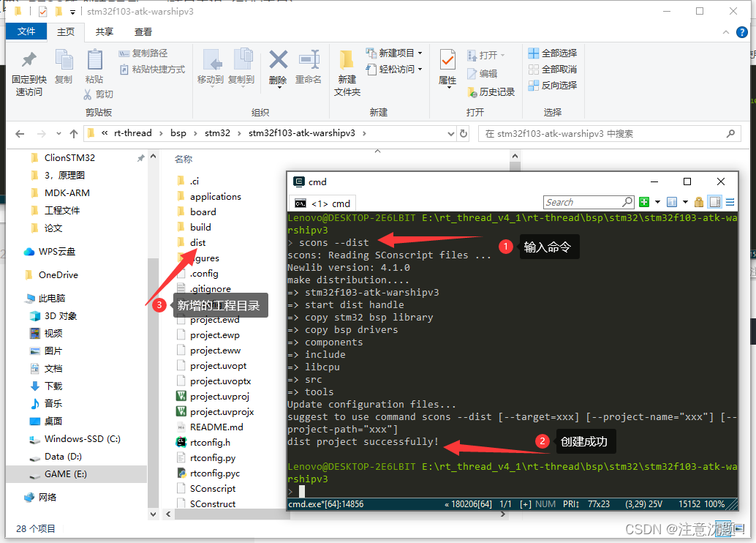Collapse the ribbon with the chevron

(x=725, y=32)
